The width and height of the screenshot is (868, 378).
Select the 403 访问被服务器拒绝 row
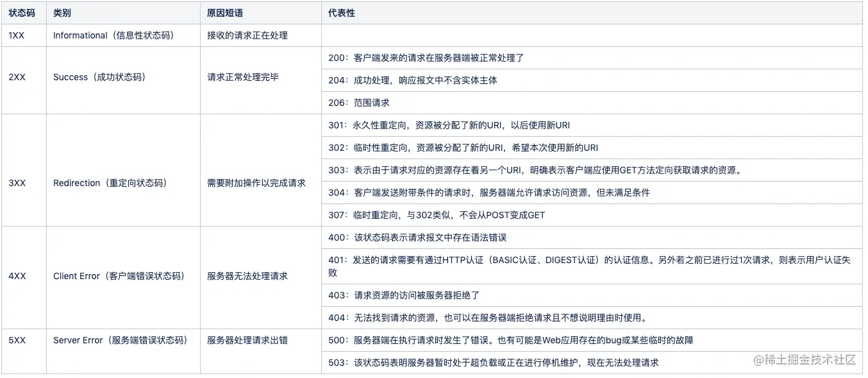click(592, 295)
